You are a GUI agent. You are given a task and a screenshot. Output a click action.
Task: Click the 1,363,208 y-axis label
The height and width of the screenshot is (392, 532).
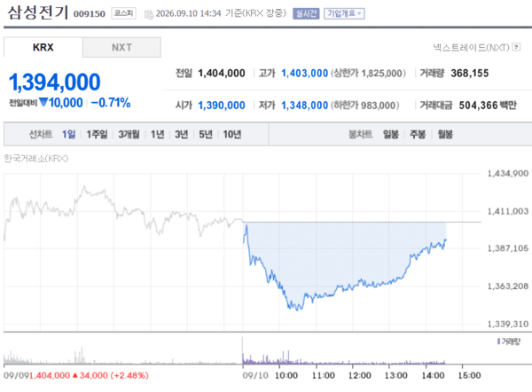[507, 286]
